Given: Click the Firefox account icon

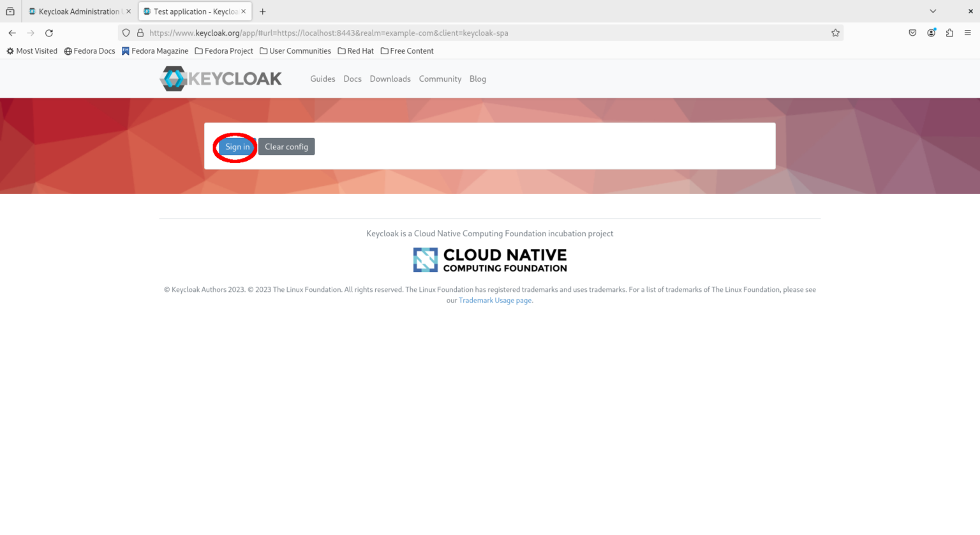Looking at the screenshot, I should point(931,33).
